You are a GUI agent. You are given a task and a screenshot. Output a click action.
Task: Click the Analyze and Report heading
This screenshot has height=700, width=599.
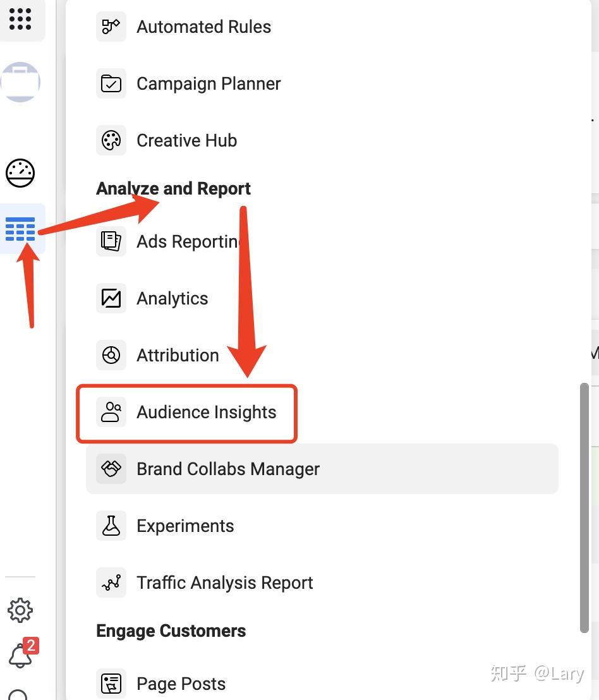[x=173, y=188]
